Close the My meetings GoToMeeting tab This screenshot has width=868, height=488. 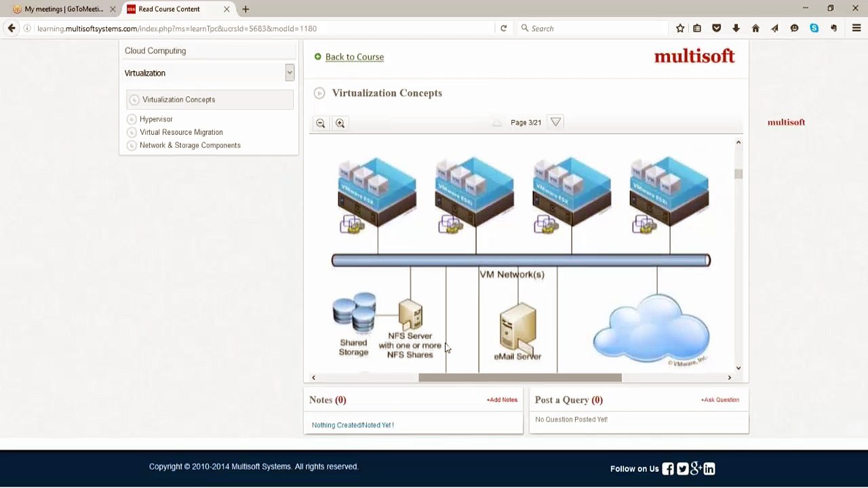tap(113, 9)
